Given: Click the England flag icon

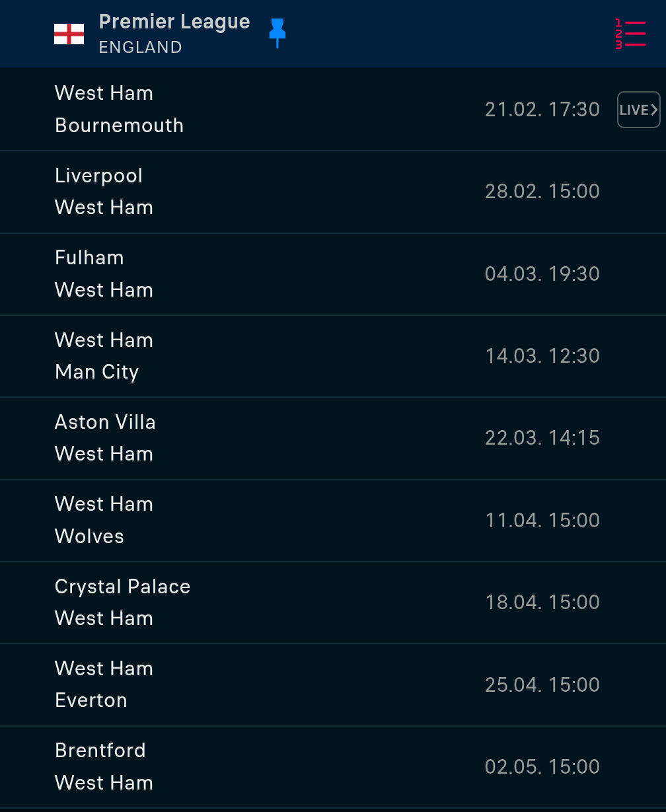Looking at the screenshot, I should (x=69, y=34).
